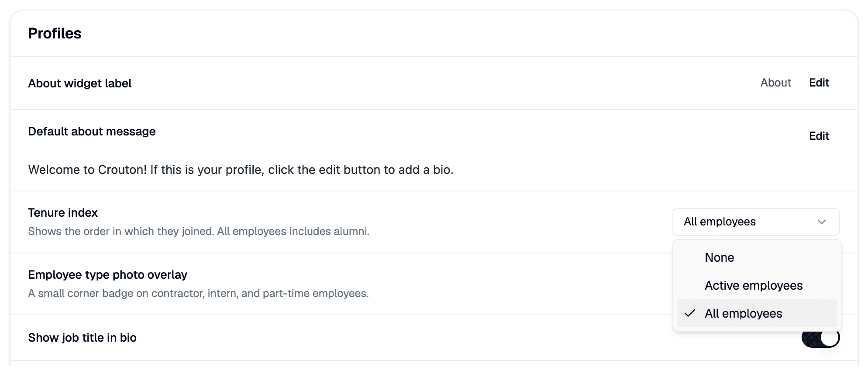
Task: Click the 'Tenure index' label
Action: point(63,213)
